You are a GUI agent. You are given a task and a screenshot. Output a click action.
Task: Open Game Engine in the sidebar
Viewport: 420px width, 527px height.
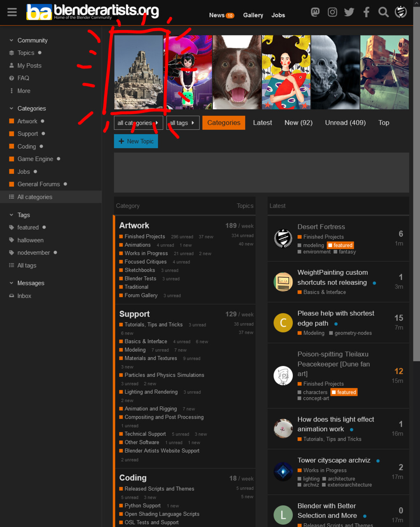35,159
